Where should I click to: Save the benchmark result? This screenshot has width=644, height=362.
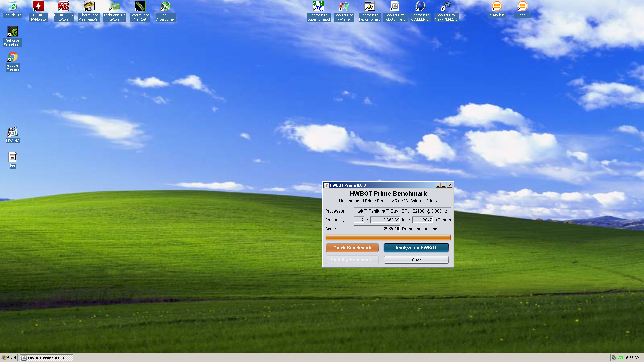tap(416, 260)
